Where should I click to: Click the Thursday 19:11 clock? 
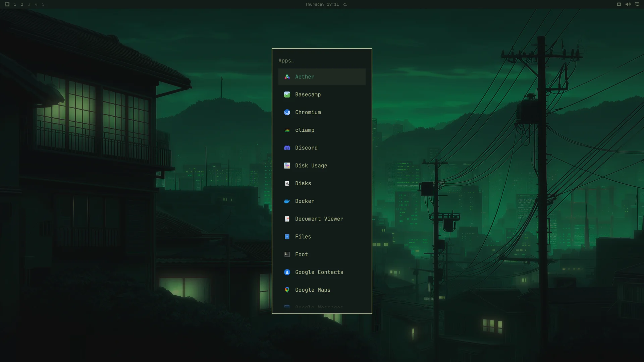point(322,4)
